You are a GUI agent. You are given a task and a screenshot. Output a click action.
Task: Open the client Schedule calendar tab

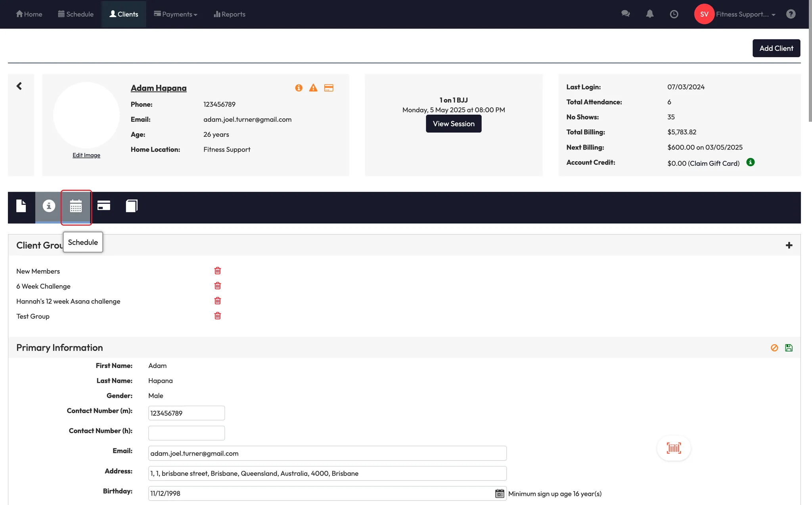pos(76,206)
